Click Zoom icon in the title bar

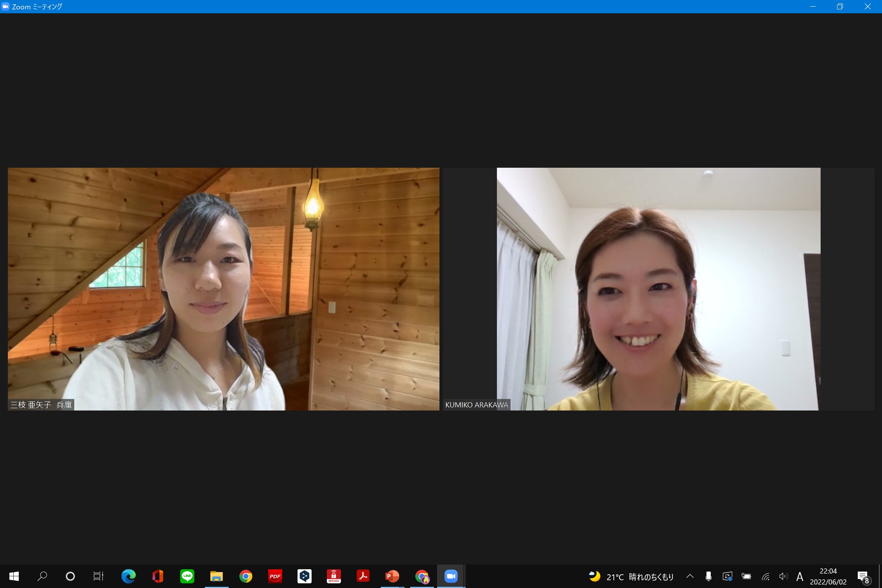(5, 7)
